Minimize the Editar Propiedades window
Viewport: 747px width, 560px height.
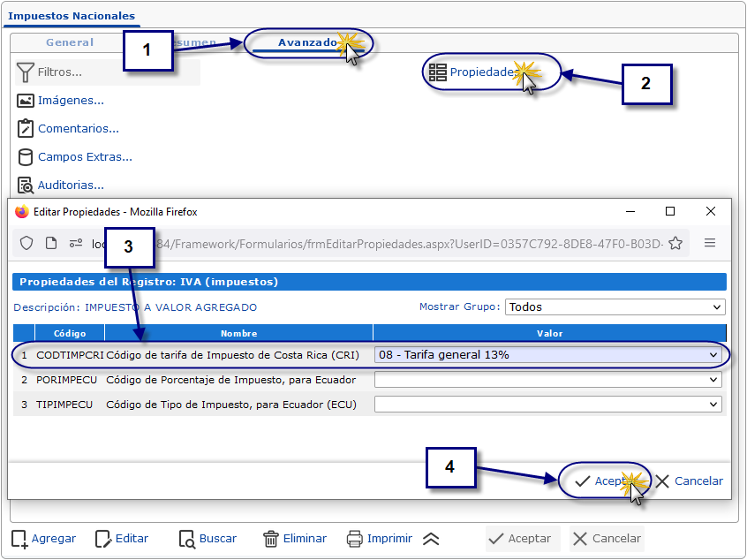click(630, 212)
